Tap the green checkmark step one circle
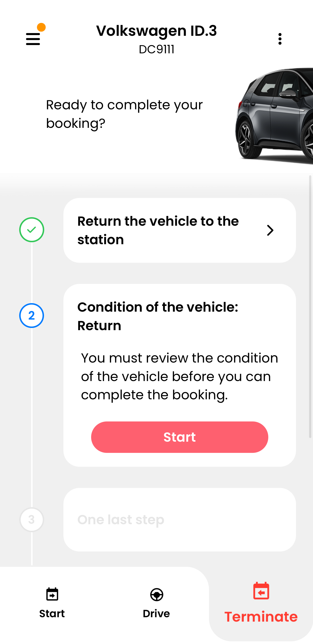 coord(32,230)
